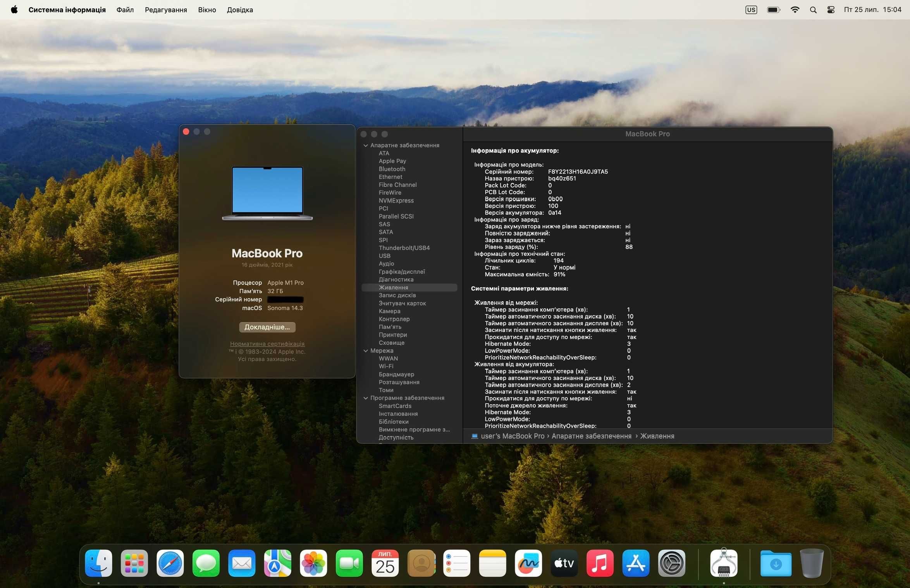The width and height of the screenshot is (910, 588).
Task: Open the Вікно menu
Action: coord(207,10)
